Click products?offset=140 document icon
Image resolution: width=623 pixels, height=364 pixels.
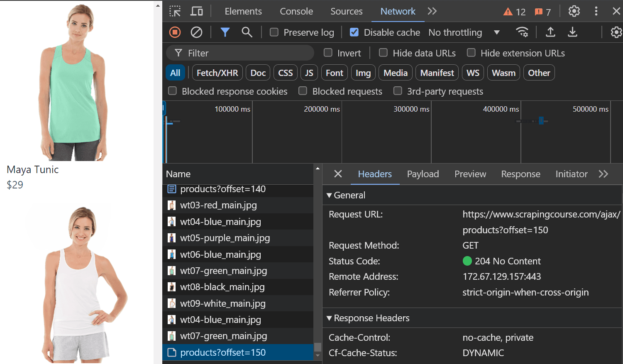[x=171, y=189]
